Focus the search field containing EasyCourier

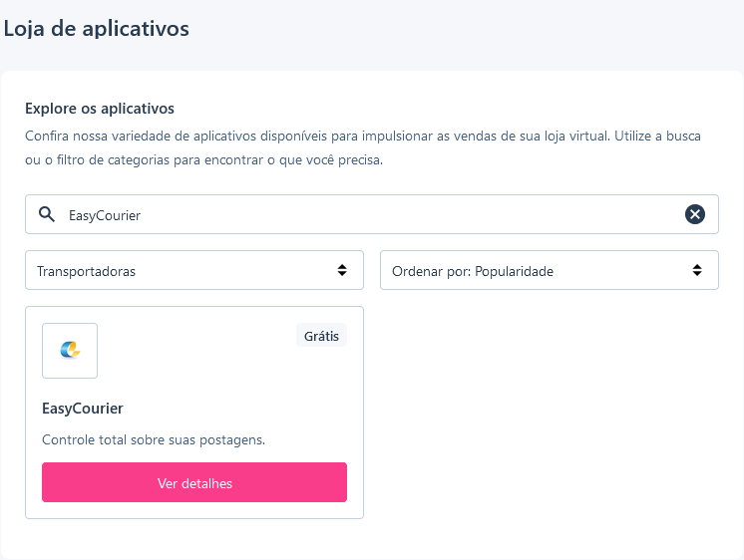point(372,214)
